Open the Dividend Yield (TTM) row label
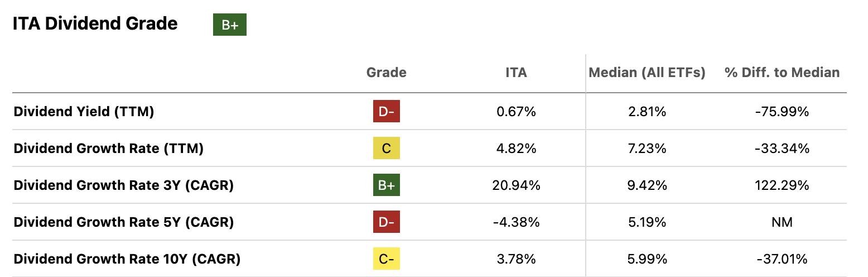This screenshot has width=868, height=277. click(84, 112)
